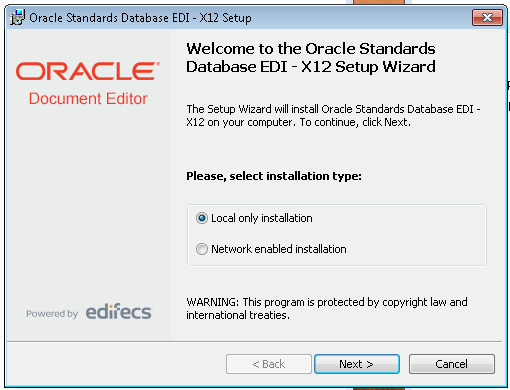This screenshot has width=510, height=390.
Task: Click the installer icon in the title bar
Action: (17, 17)
